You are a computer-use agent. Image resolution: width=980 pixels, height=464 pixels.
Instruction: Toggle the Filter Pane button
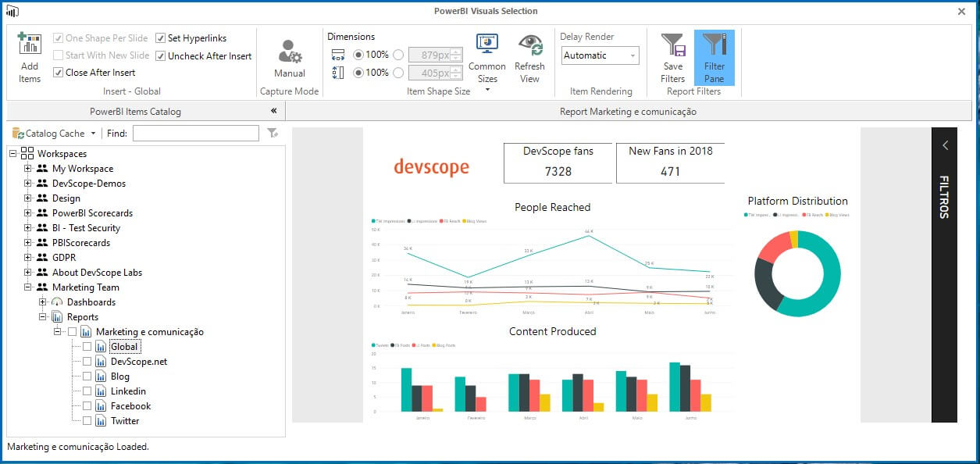click(715, 56)
